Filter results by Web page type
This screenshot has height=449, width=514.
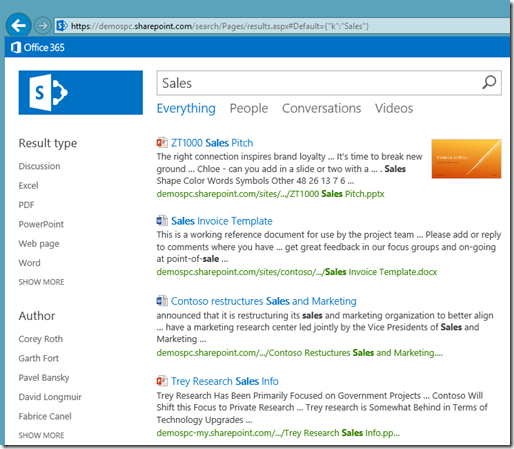(x=39, y=244)
